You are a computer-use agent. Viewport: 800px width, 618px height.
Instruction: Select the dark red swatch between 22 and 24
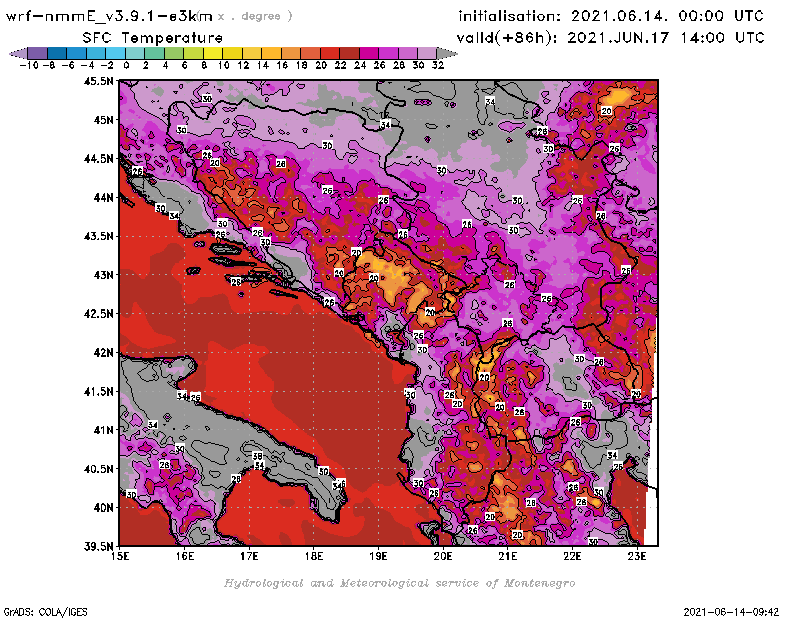(349, 53)
